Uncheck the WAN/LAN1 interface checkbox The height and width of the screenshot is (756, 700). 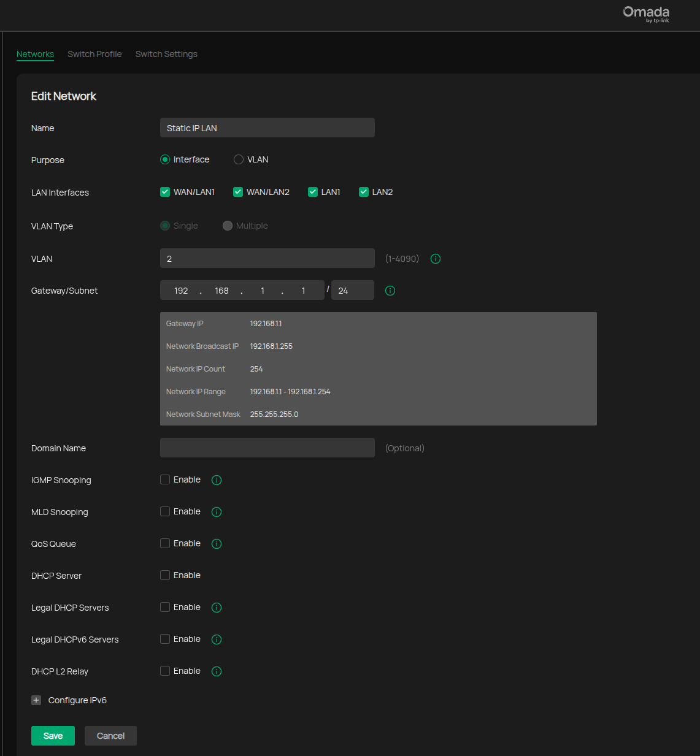(x=165, y=192)
